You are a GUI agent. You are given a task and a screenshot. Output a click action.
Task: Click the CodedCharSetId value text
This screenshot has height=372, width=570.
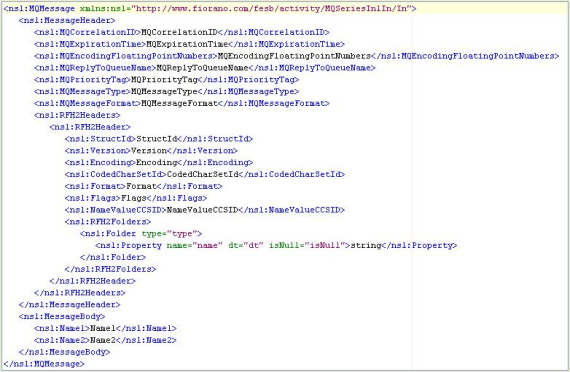pos(202,174)
